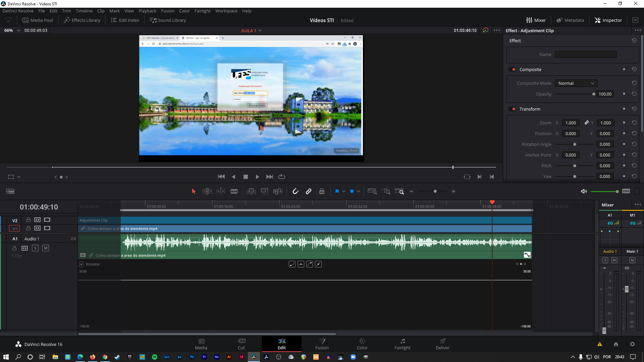Viewport: 644px width, 362px height.
Task: Click Zoom X value field
Action: 571,123
